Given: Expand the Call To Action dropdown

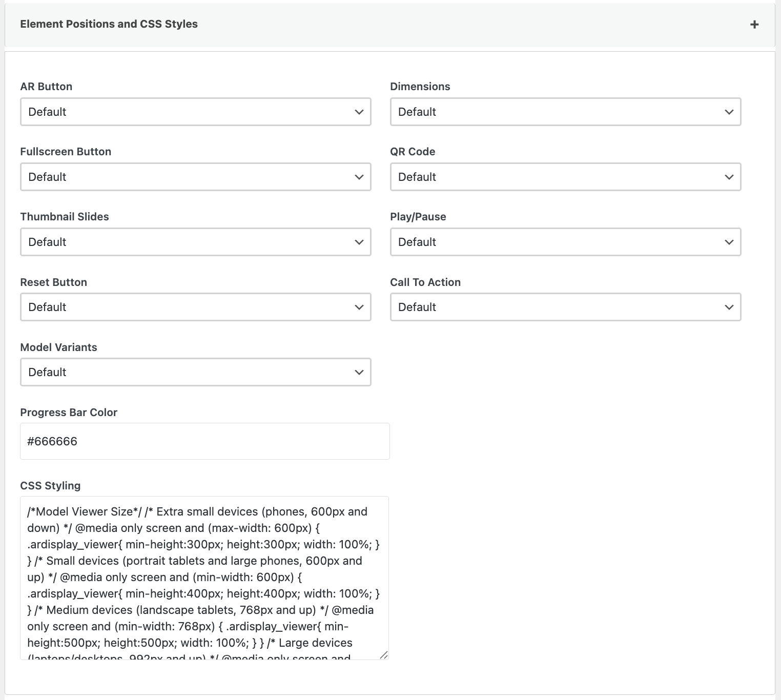Looking at the screenshot, I should pos(565,307).
